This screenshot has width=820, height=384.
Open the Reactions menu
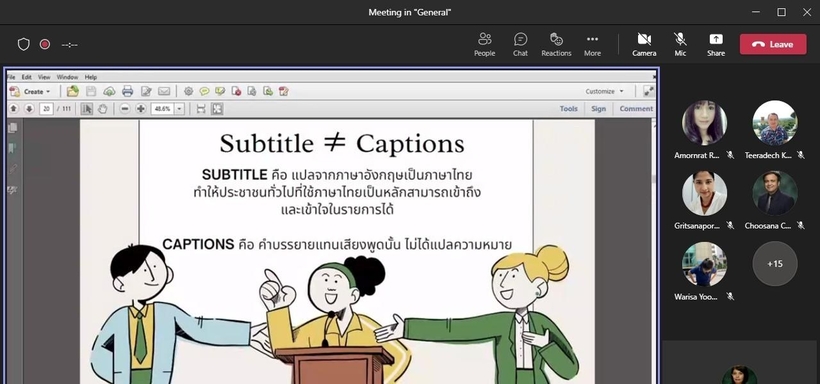[556, 44]
